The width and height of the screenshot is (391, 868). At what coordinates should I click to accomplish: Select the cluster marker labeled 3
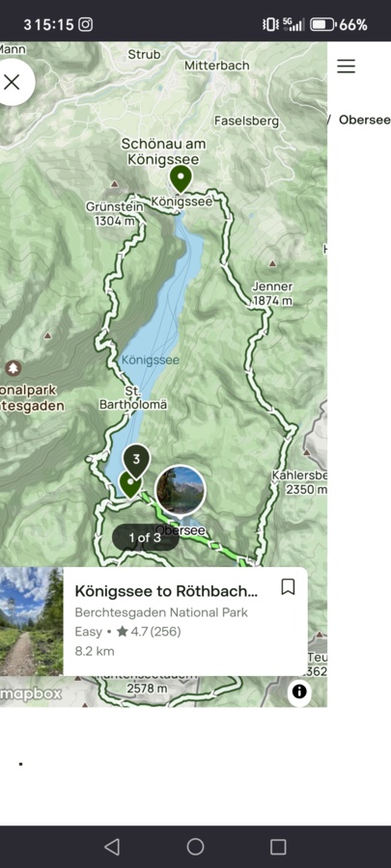[x=136, y=461]
